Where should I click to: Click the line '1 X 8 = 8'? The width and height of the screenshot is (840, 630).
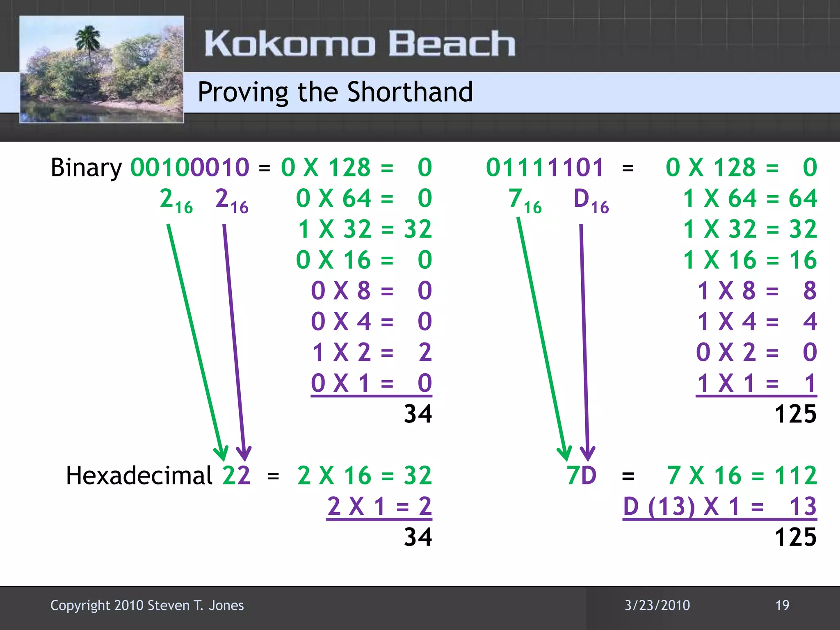click(x=757, y=291)
